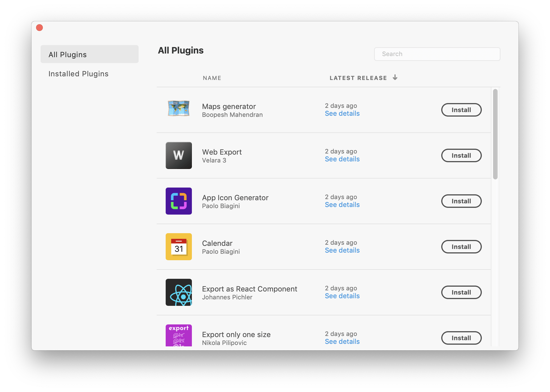Click the plugin list vertical scrollbar
Screen dimensions: 550x392
click(495, 134)
